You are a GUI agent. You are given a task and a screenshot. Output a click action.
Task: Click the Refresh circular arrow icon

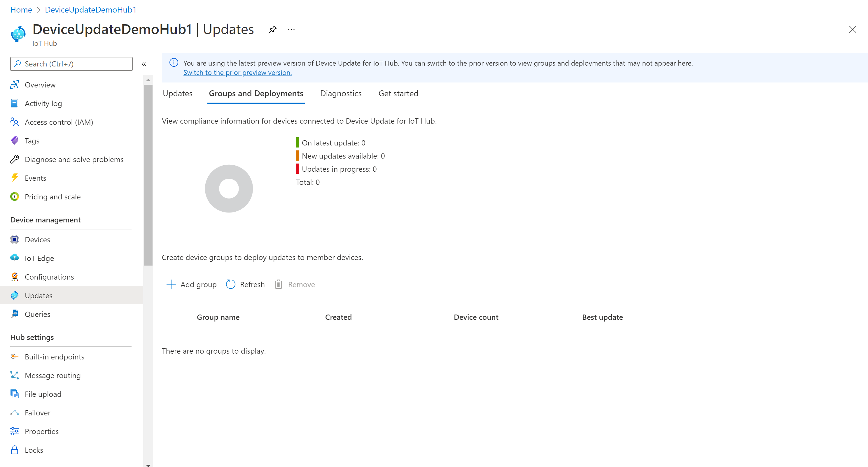230,284
